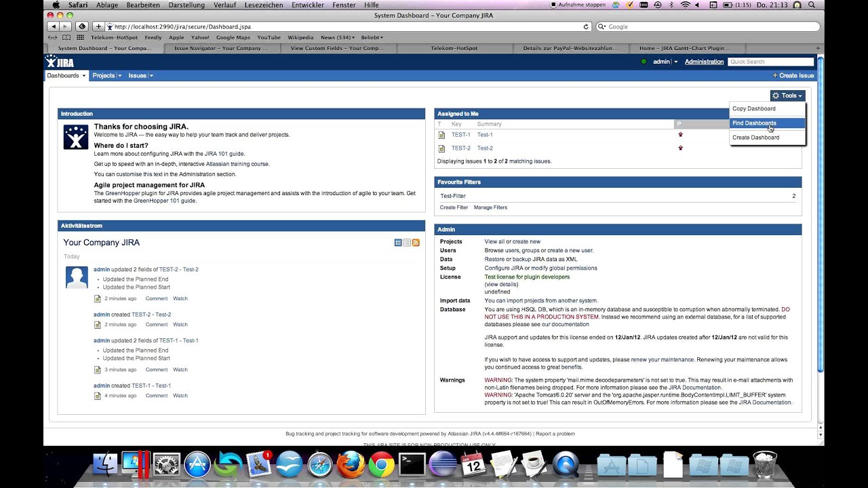Screen dimensions: 868x488
Task: Click the Safari forward arrow button
Action: (x=65, y=26)
